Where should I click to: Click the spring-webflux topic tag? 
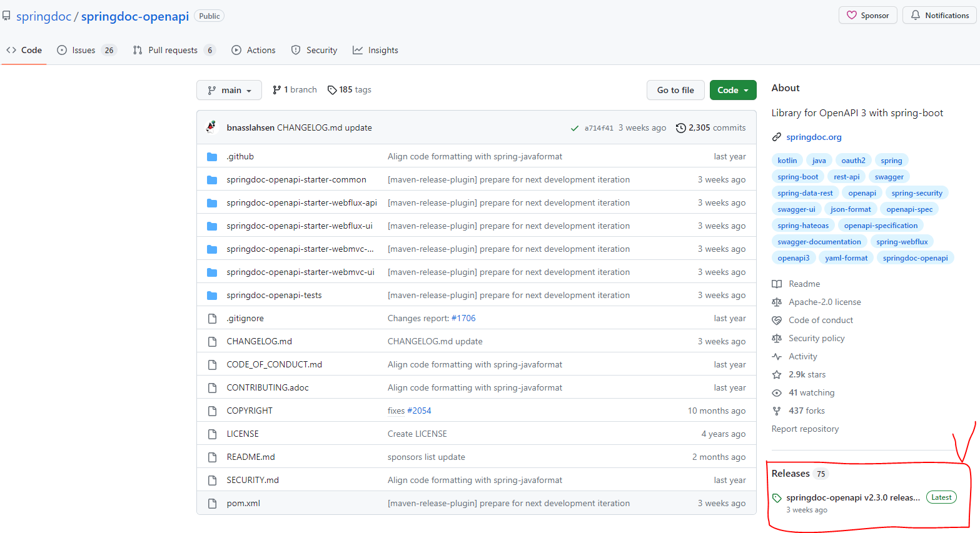point(902,242)
